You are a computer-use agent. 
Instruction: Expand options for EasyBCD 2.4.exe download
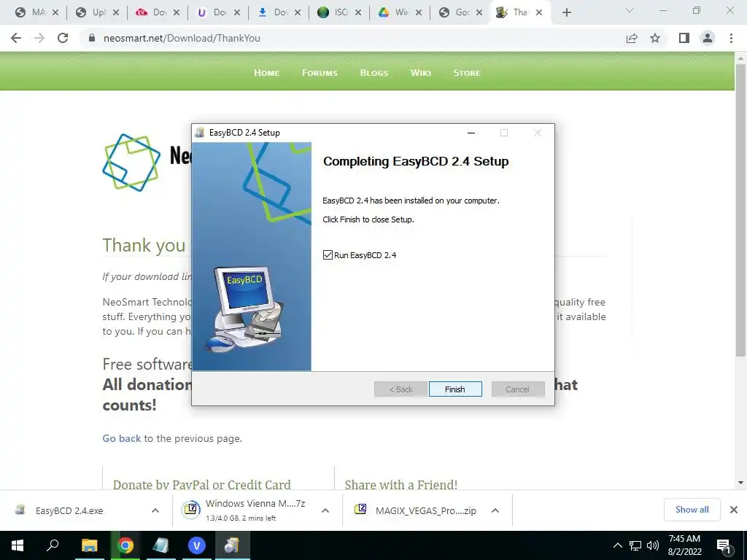coord(155,510)
